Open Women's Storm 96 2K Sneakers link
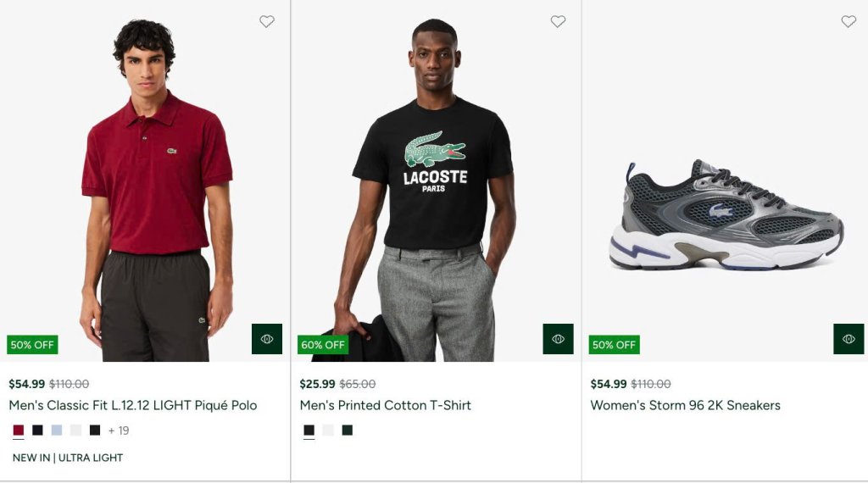Viewport: 868px width, 483px height. pyautogui.click(x=685, y=406)
